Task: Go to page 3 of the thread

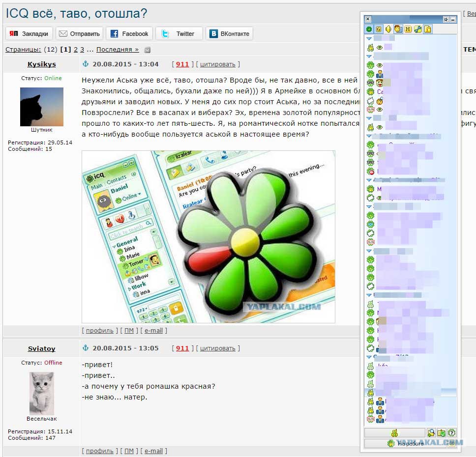Action: tap(82, 50)
